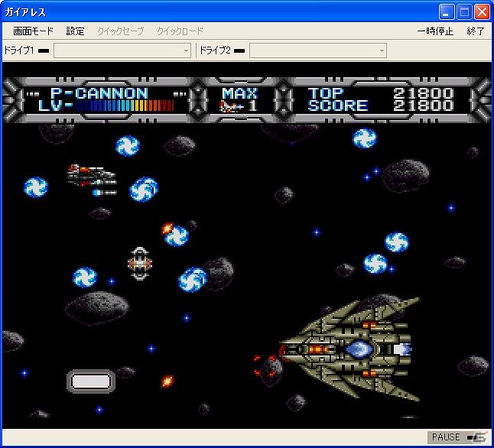
Task: Expand the ドライブ1 dropdown arrow
Action: pos(186,50)
